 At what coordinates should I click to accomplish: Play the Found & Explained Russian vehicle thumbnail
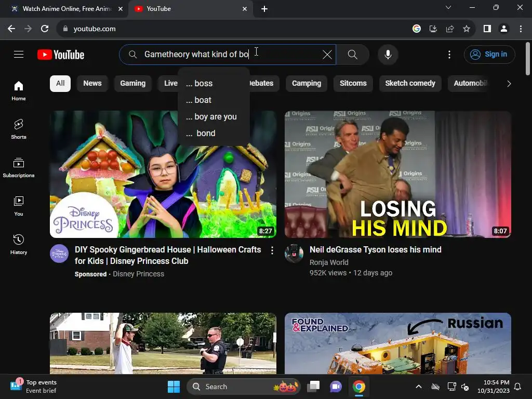(397, 343)
